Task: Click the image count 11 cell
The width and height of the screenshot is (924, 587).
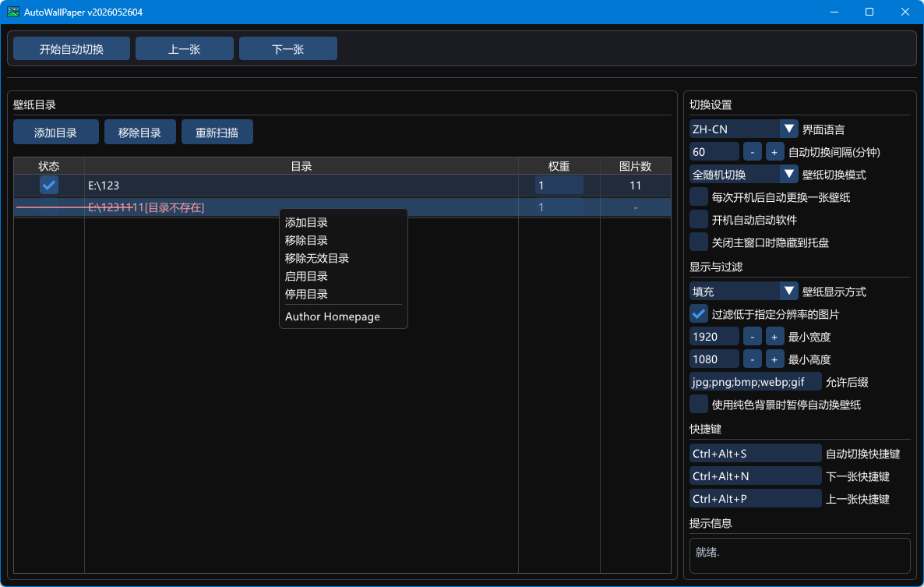Action: pos(635,185)
